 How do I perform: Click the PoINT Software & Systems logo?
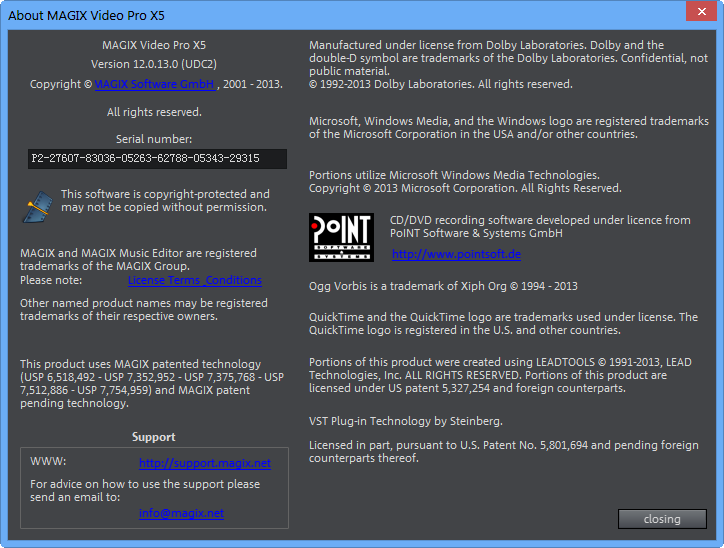coord(341,237)
